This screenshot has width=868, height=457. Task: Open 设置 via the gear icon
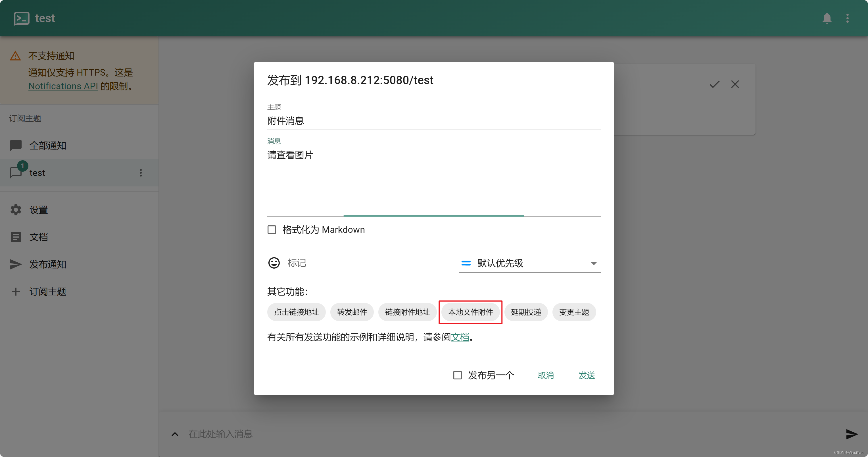16,209
